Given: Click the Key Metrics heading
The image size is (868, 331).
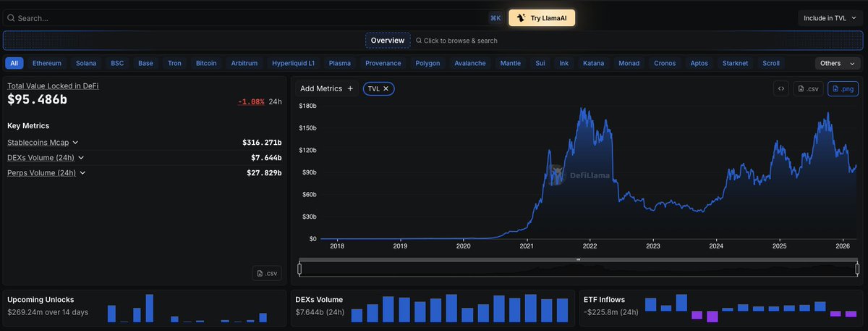Looking at the screenshot, I should click(x=28, y=125).
